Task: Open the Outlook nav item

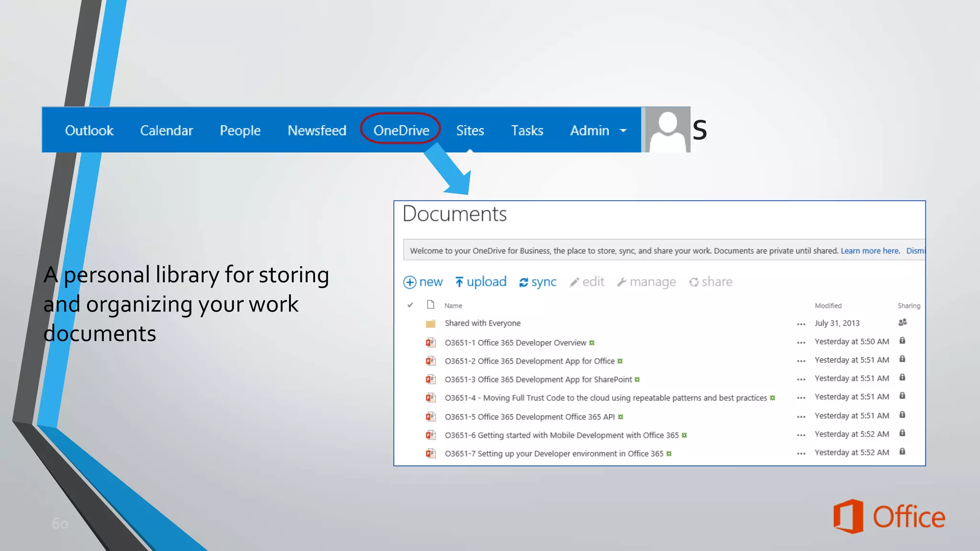Action: click(89, 131)
